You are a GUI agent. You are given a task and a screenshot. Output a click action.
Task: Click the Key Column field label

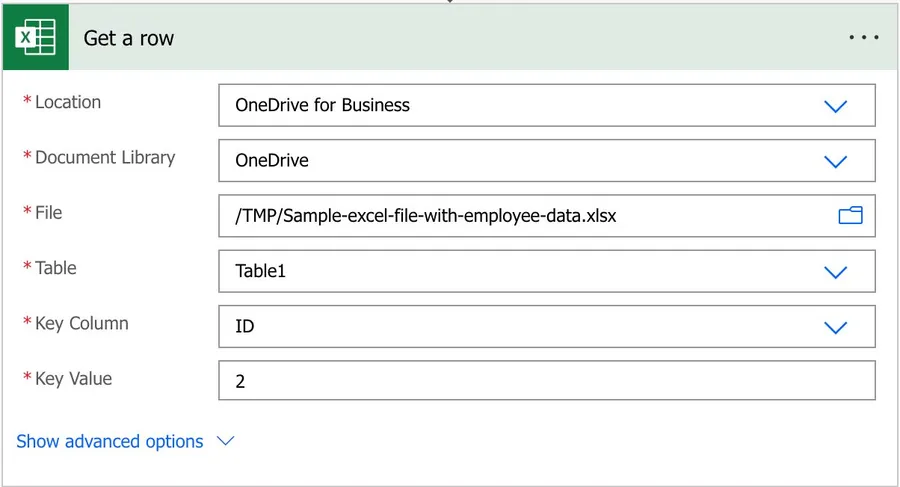(81, 323)
